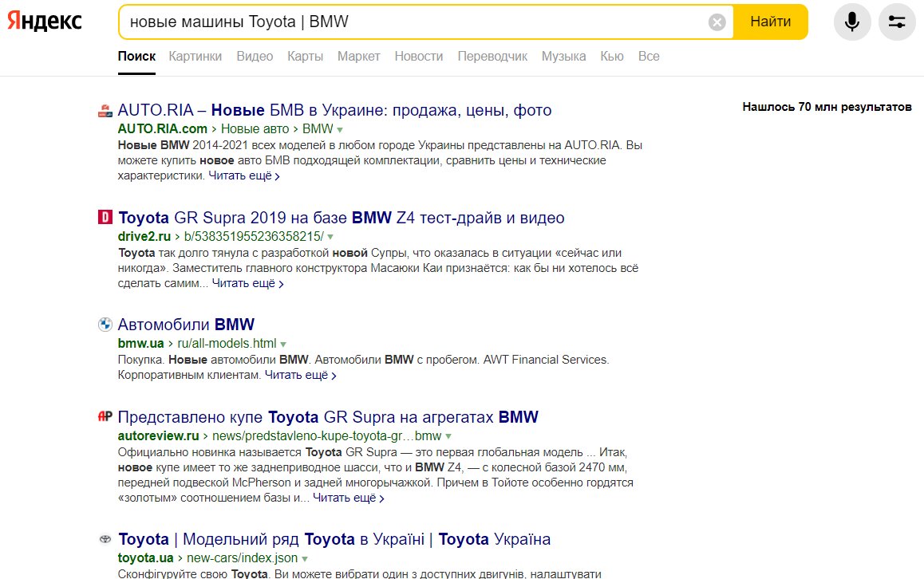
Task: Expand dropdown arrow next to AUTO.RIA BMW path
Action: tap(340, 129)
